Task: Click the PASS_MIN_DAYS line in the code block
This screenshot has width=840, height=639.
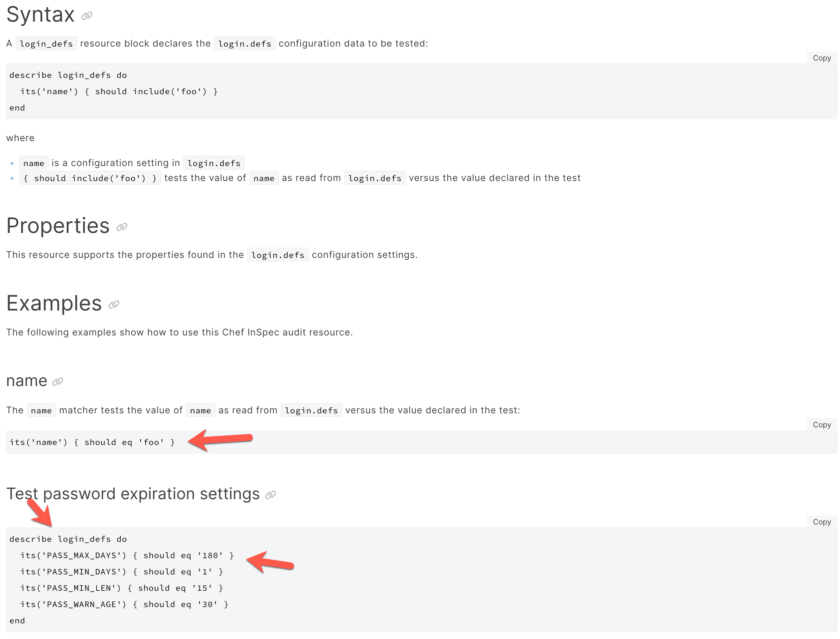Action: (121, 572)
